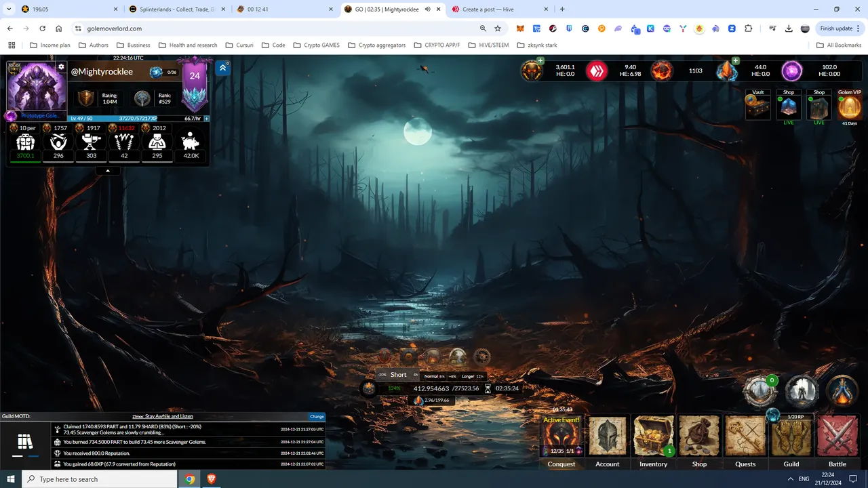
Task: Add PART with the green plus on golem currency
Action: click(x=540, y=61)
